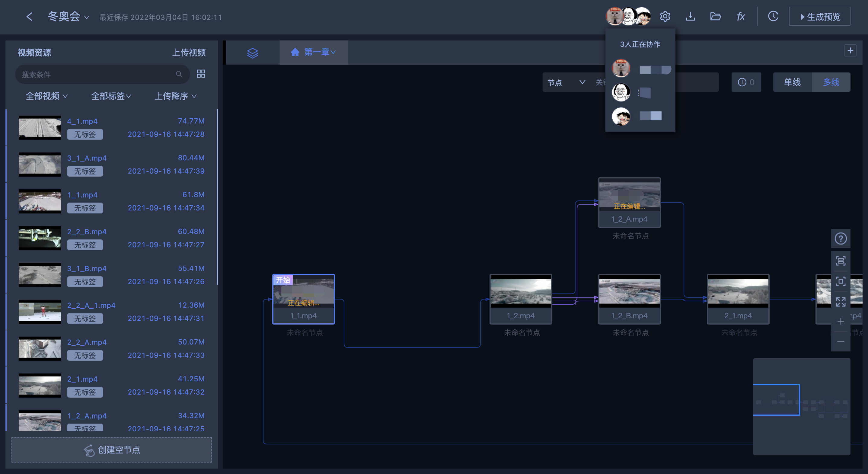Click 未命名节点 label under 1_2.mp4
Viewport: 868px width, 474px height.
[x=522, y=333]
